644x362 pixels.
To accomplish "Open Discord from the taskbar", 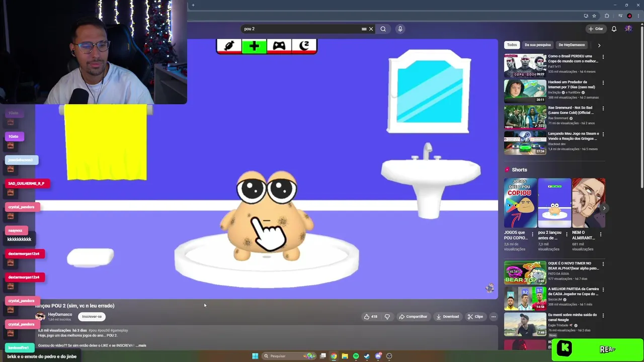I will pyautogui.click(x=378, y=356).
